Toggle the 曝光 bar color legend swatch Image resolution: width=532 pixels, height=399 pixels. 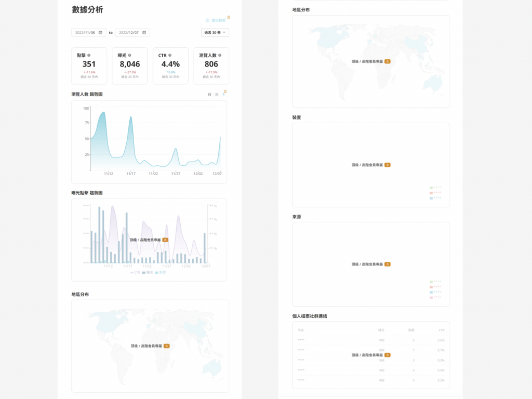point(144,272)
